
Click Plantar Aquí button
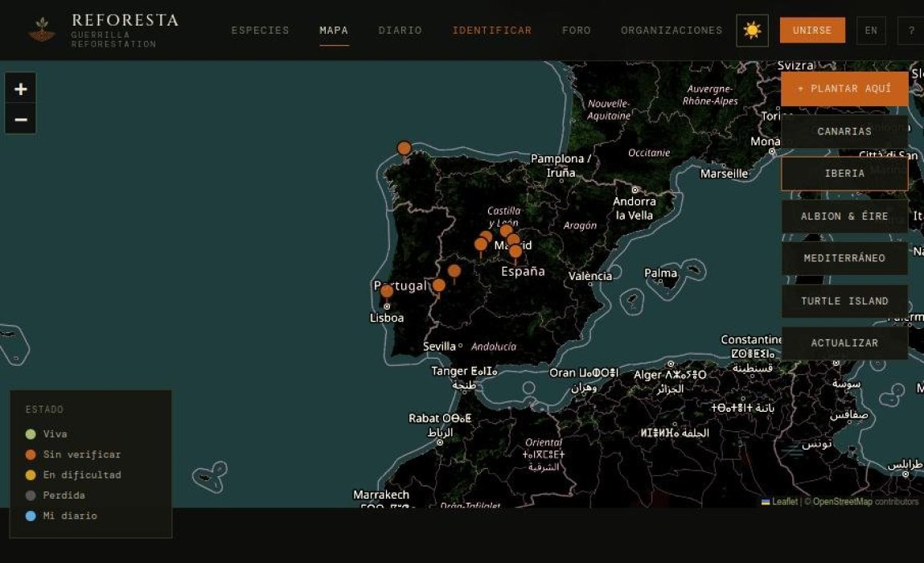(844, 89)
